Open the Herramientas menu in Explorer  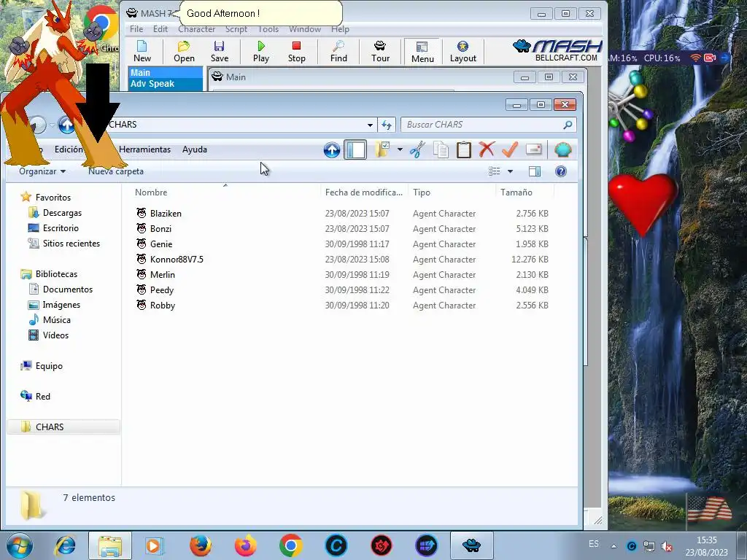coord(145,149)
